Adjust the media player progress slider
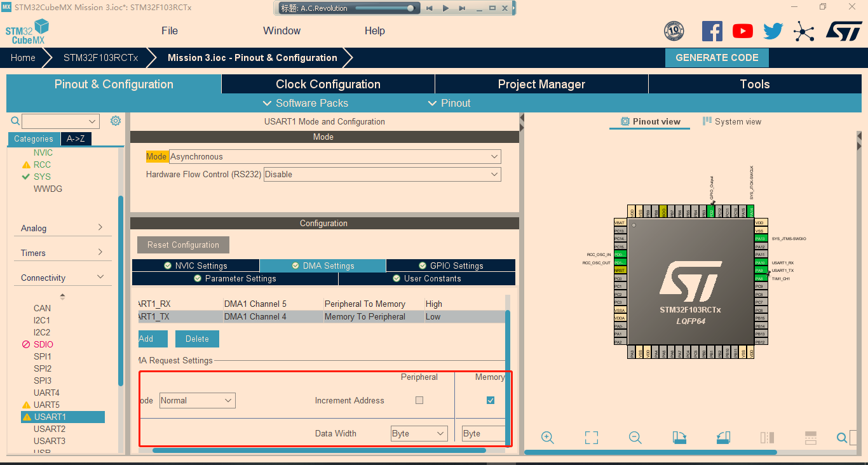Viewport: 868px width, 465px height. [385, 8]
